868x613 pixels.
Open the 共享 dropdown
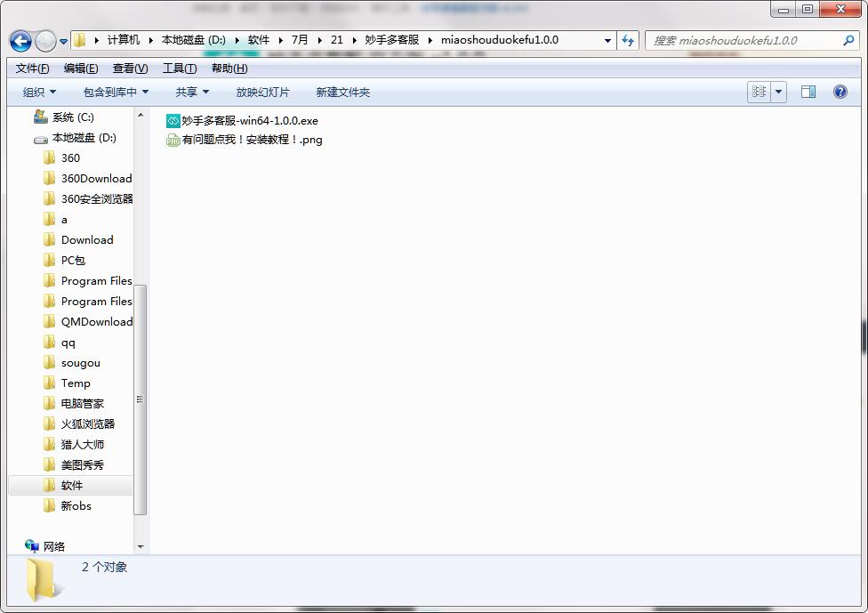tap(192, 92)
